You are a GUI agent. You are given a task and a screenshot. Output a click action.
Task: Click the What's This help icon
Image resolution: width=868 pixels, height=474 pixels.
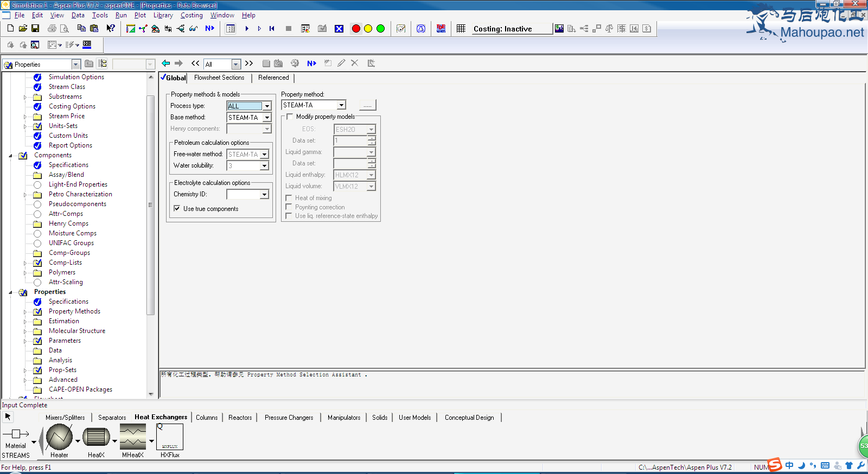[x=111, y=28]
